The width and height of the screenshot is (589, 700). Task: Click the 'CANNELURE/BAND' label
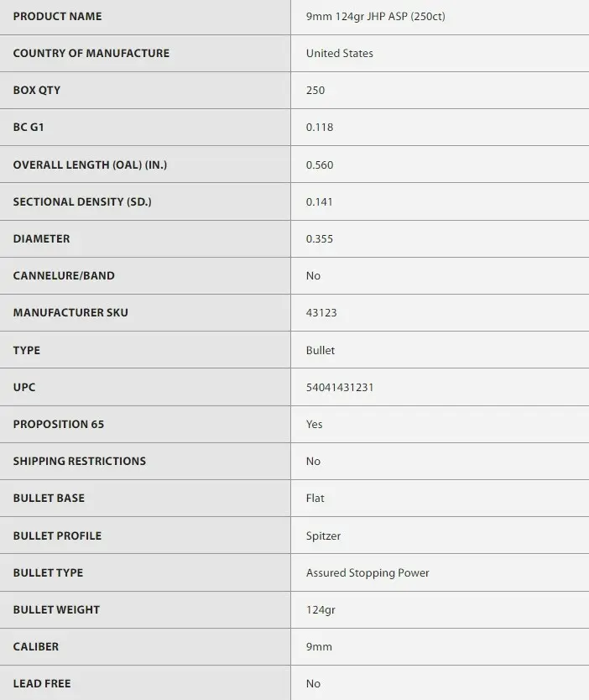(64, 275)
